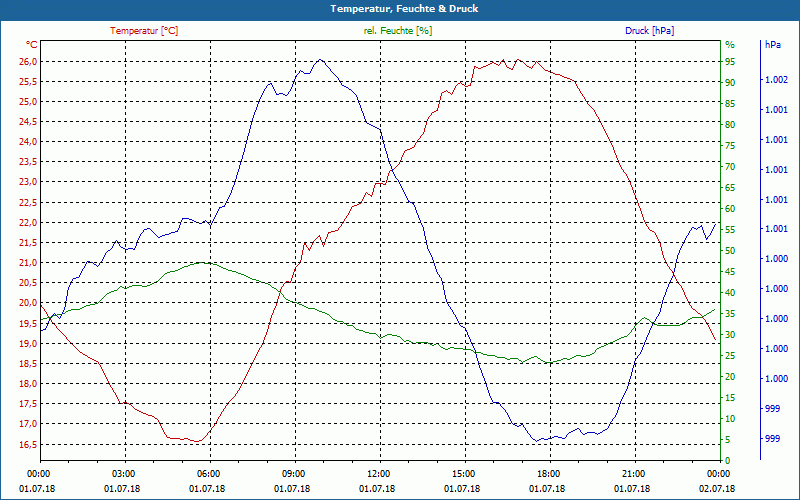Click the green '90' humidity axis tick
The width and height of the screenshot is (800, 500).
(730, 83)
